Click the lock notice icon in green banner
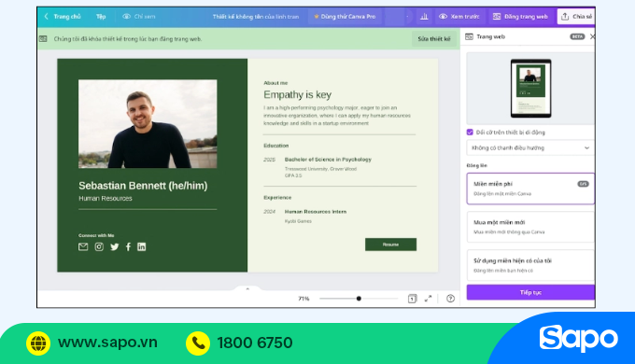 click(43, 39)
